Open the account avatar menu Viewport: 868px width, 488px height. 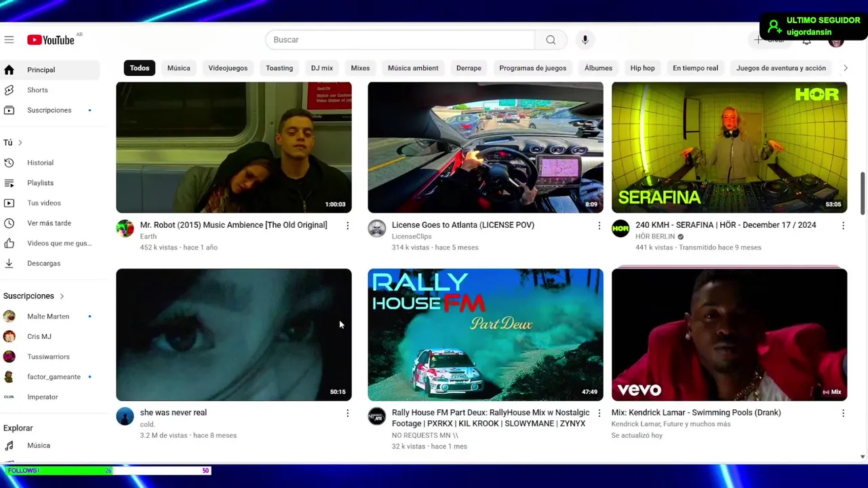[x=835, y=41]
